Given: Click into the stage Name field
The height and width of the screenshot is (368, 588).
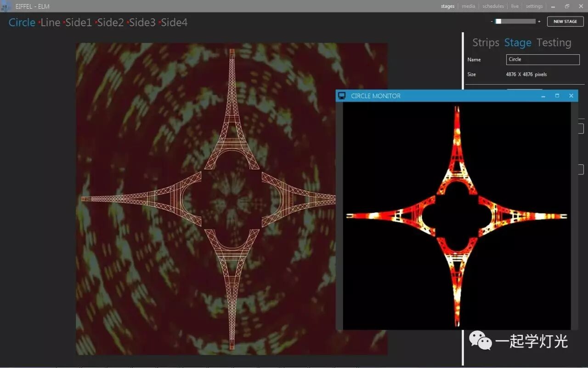Looking at the screenshot, I should tap(543, 59).
